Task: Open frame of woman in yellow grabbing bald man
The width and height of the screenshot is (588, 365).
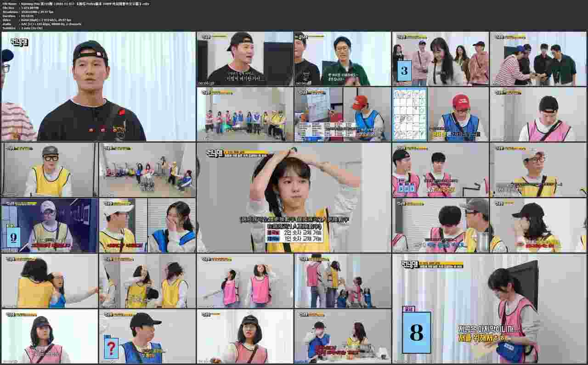Action: tap(50, 281)
